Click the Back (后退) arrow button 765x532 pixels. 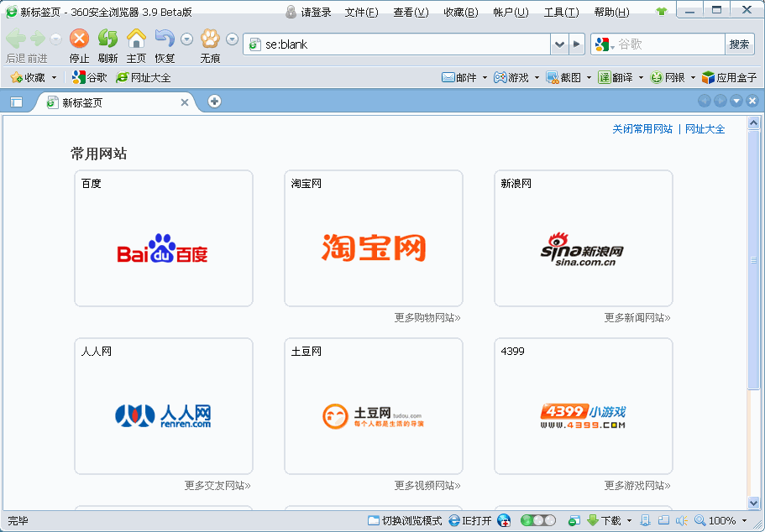16,38
